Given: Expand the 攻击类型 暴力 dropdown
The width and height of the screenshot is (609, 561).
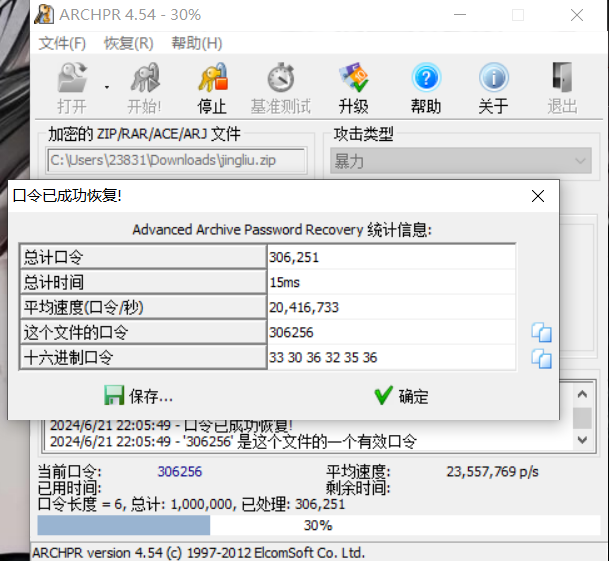Looking at the screenshot, I should tap(461, 160).
